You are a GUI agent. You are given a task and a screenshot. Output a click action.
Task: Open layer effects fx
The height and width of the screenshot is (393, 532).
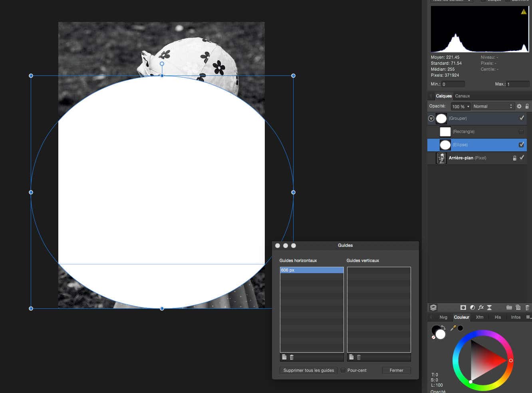click(x=481, y=308)
